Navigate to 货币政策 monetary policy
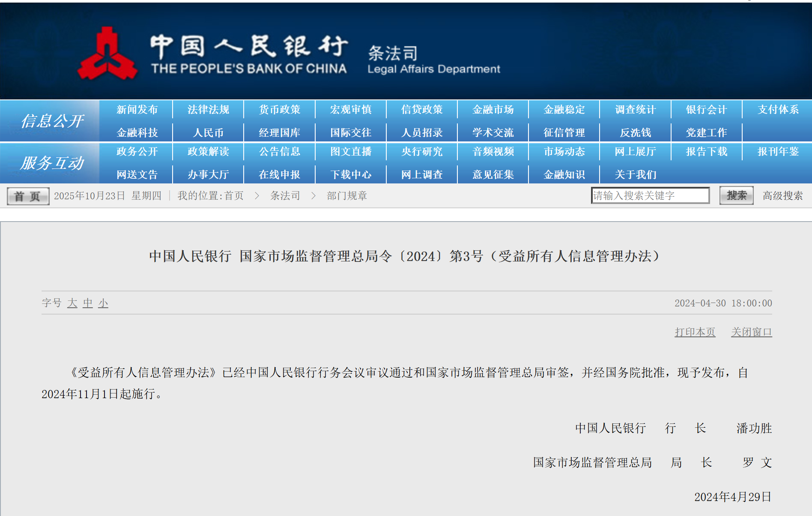 tap(279, 109)
